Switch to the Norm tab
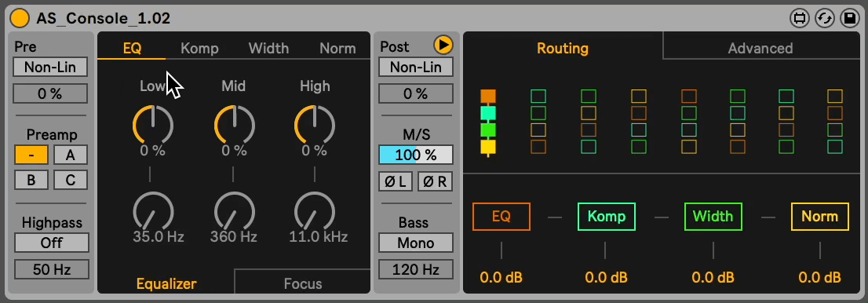Screen dimensions: 868x303 [x=337, y=48]
